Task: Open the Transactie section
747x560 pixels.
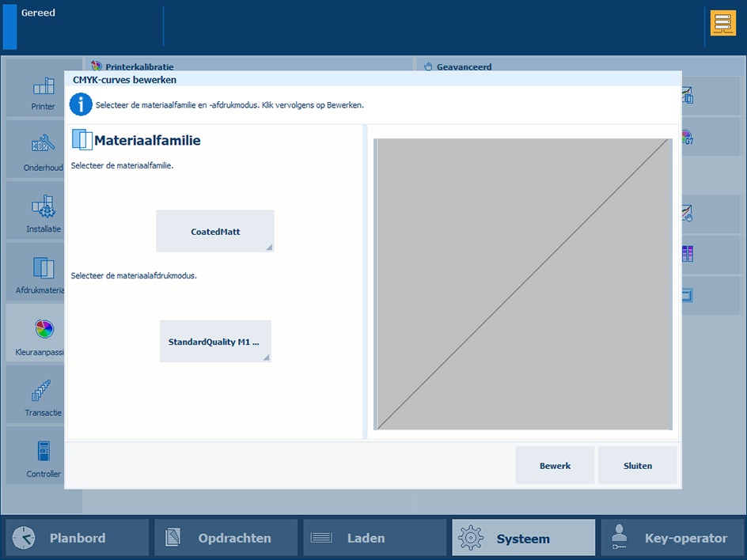Action: click(36, 394)
